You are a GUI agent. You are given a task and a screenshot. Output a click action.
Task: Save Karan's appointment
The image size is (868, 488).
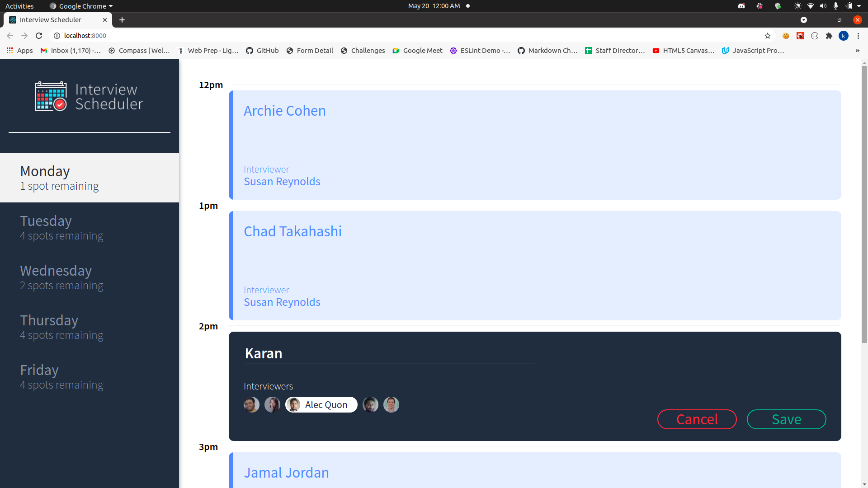(x=786, y=419)
